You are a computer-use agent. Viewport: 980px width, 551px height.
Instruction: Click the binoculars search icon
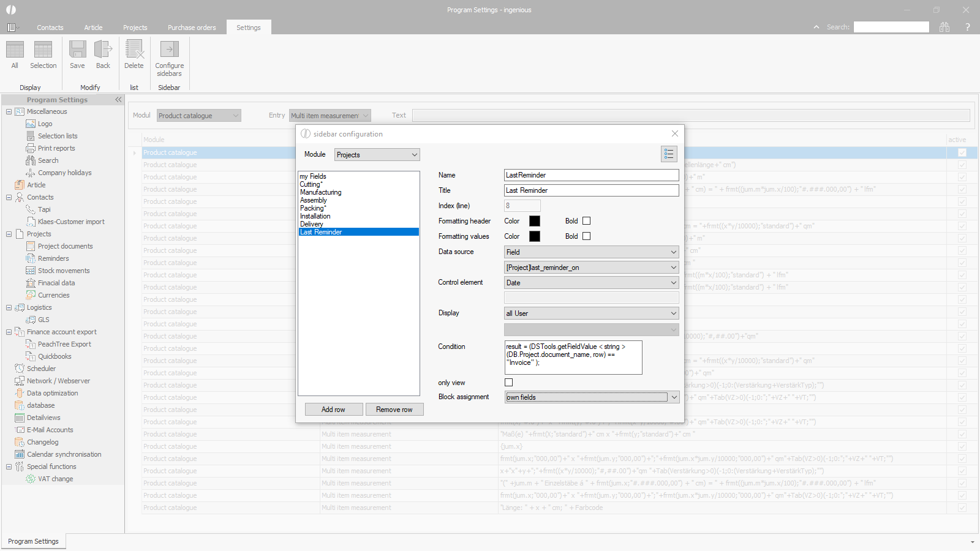point(944,27)
